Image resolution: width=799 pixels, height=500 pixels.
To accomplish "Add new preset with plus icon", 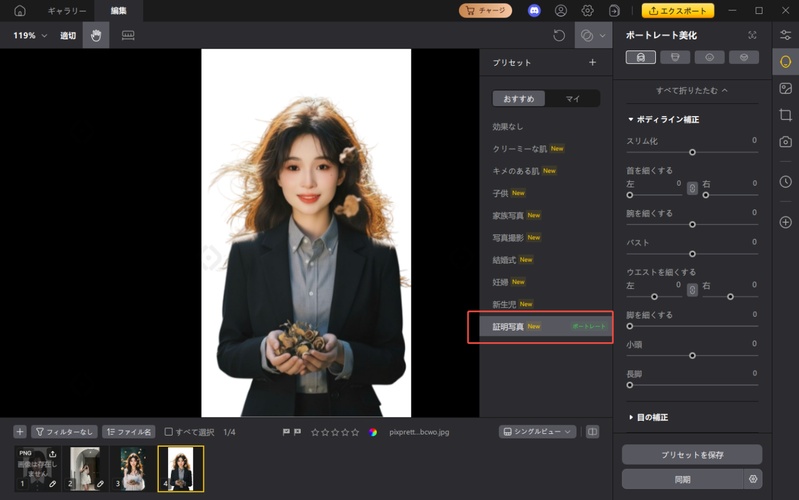I will (x=592, y=63).
